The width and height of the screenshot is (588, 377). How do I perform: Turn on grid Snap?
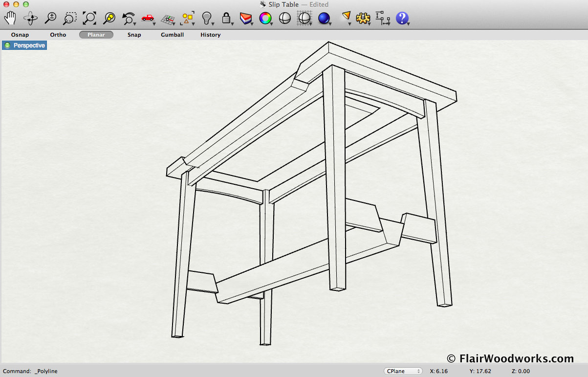[134, 35]
